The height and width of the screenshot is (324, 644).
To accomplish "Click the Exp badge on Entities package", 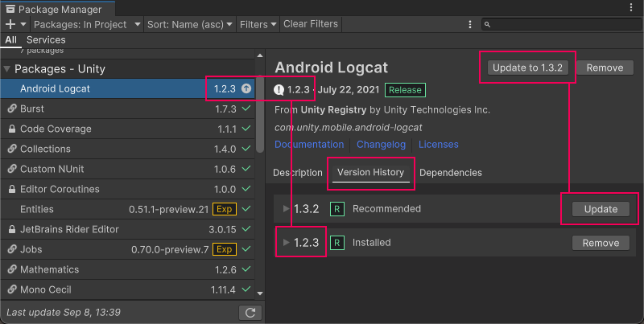I will pos(225,209).
